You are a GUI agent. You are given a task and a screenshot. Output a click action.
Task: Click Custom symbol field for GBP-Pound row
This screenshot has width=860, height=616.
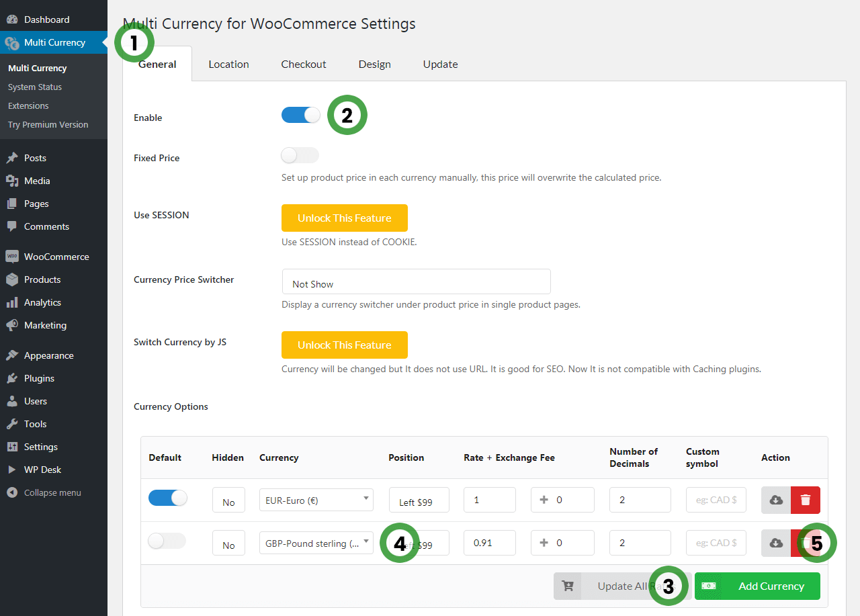[716, 543]
